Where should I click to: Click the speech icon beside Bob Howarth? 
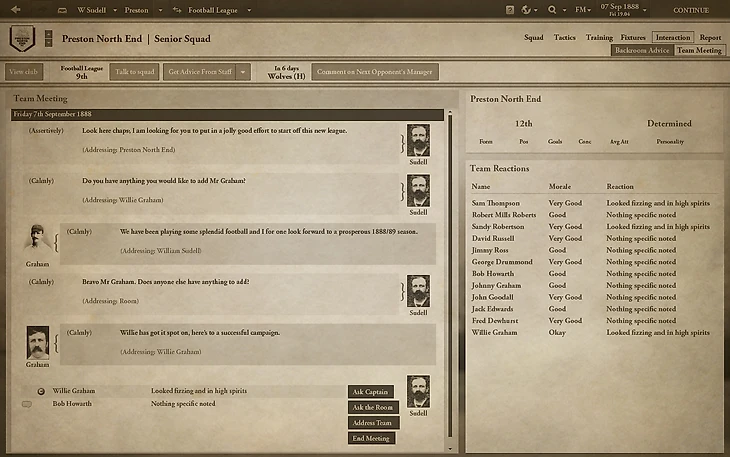(x=27, y=404)
